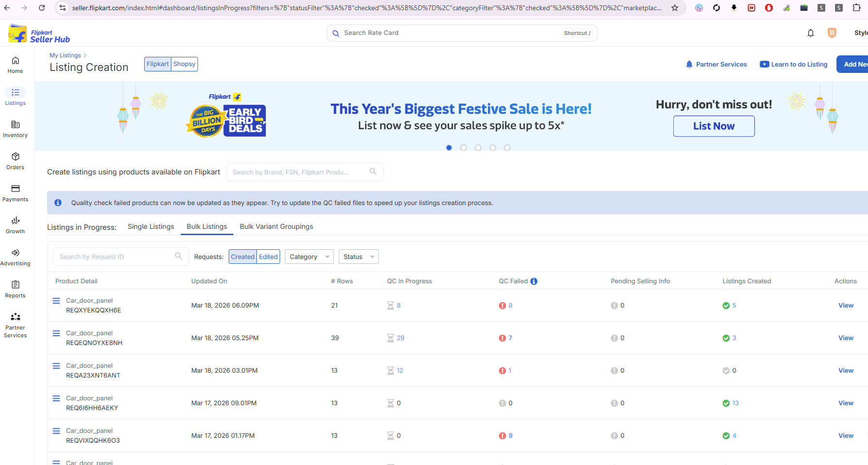The height and width of the screenshot is (465, 868).
Task: Open QC Failed count 7
Action: [510, 338]
